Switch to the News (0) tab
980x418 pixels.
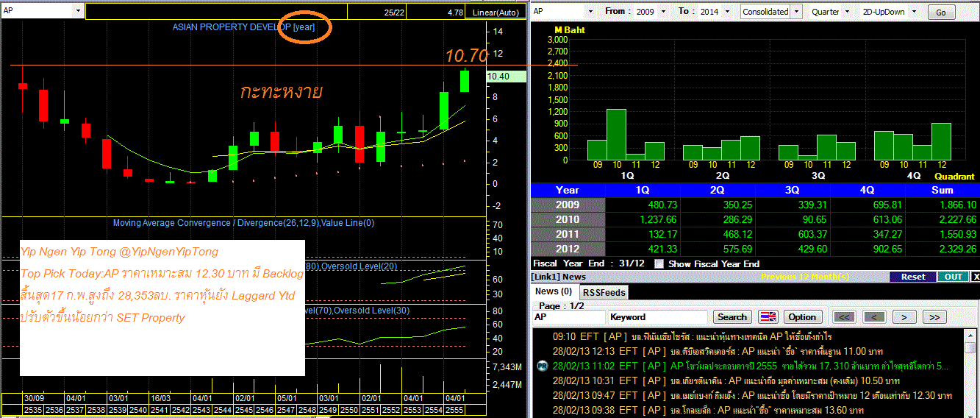tap(554, 291)
